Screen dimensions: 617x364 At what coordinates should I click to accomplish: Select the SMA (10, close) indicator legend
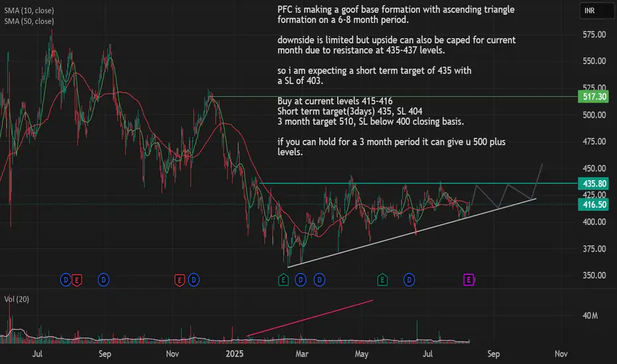click(x=29, y=11)
